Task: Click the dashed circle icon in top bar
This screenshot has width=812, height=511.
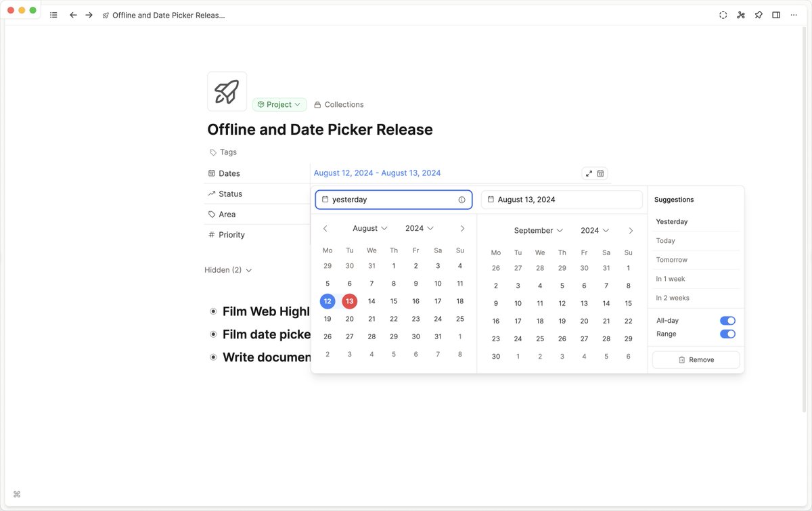Action: tap(723, 15)
